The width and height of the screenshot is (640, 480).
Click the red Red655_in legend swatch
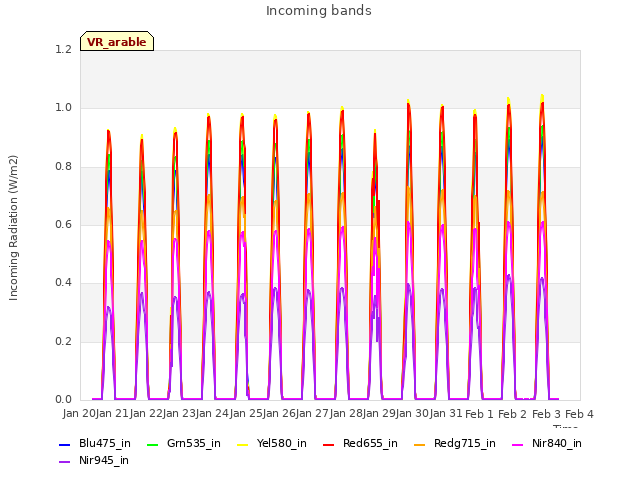coord(328,444)
